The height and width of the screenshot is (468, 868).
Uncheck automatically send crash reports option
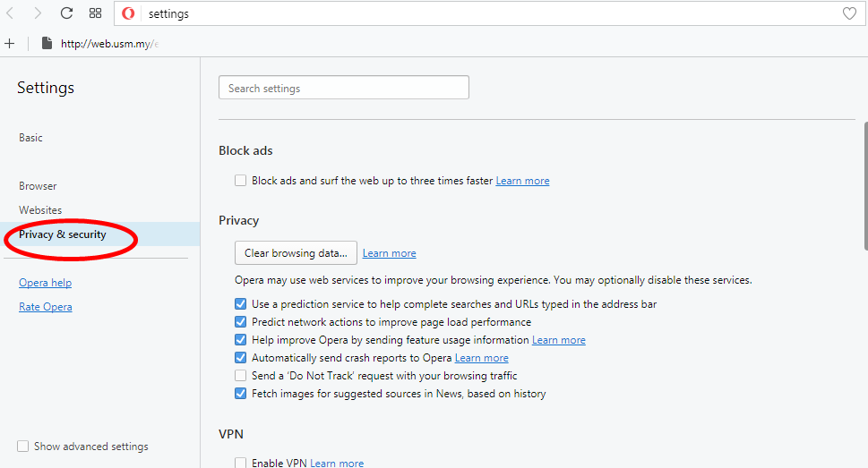tap(240, 358)
